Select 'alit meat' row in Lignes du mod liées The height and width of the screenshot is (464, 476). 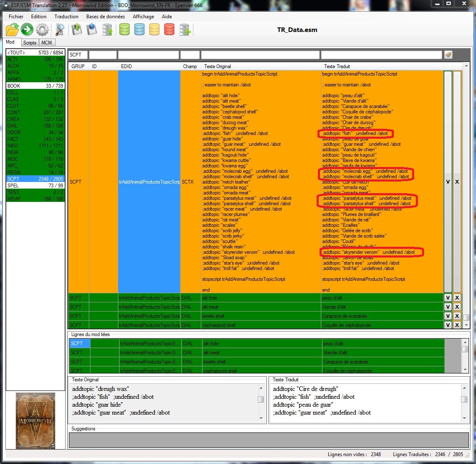(256, 353)
